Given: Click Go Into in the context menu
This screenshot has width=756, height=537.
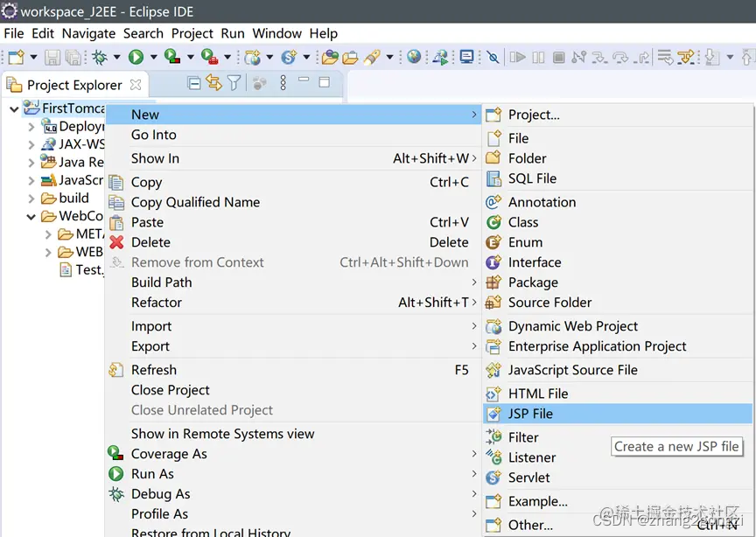Looking at the screenshot, I should pos(293,135).
